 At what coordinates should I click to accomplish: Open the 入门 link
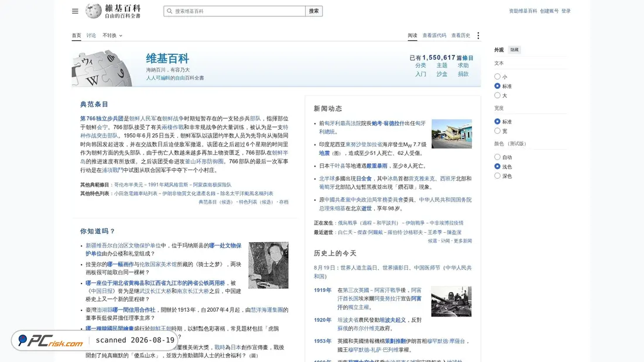click(420, 74)
